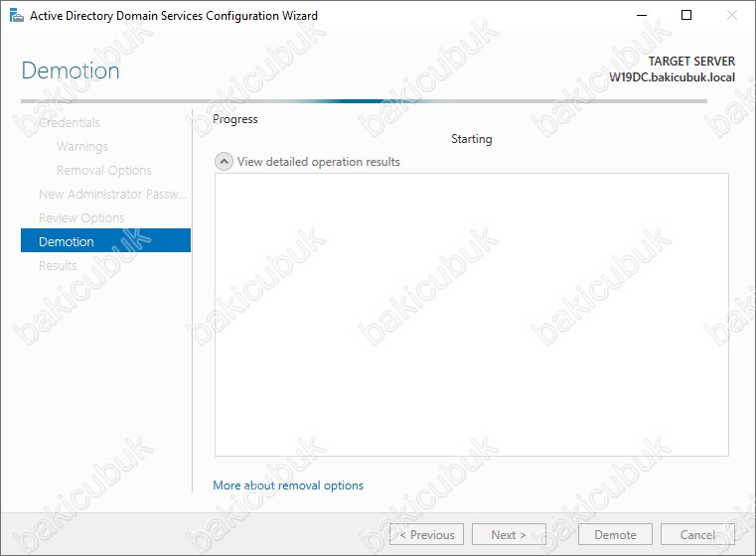The image size is (756, 556).
Task: Select Removal Options step in sidebar
Action: pos(103,170)
